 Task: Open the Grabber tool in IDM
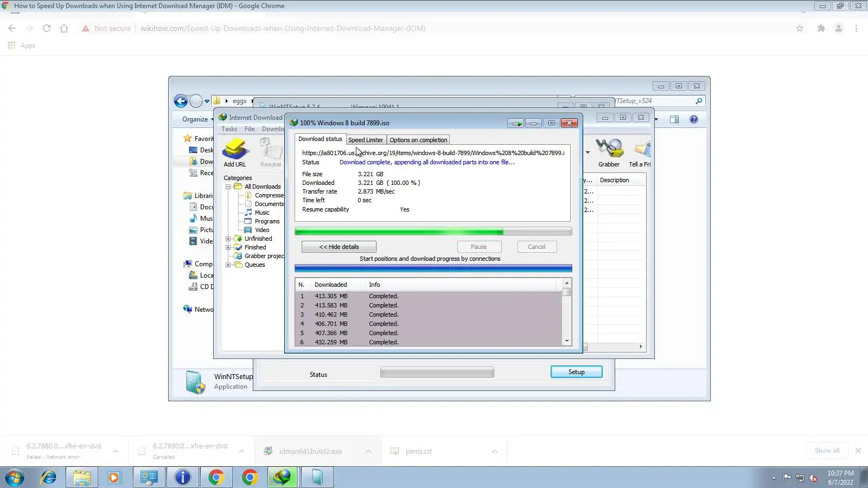[609, 152]
